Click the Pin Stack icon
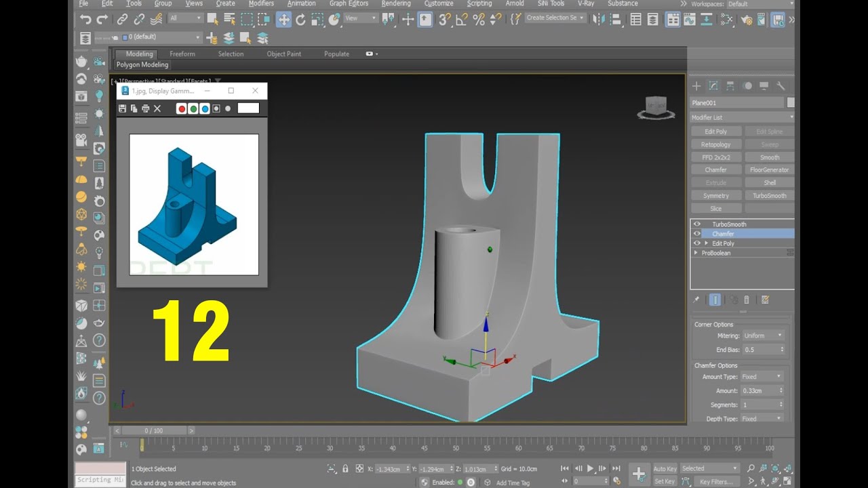The image size is (868, 488). (x=696, y=300)
